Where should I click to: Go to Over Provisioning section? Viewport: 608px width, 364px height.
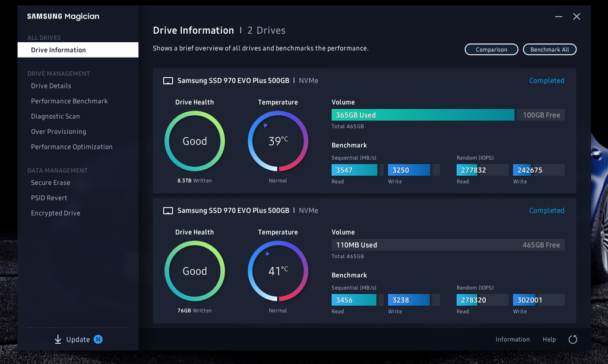tap(58, 132)
